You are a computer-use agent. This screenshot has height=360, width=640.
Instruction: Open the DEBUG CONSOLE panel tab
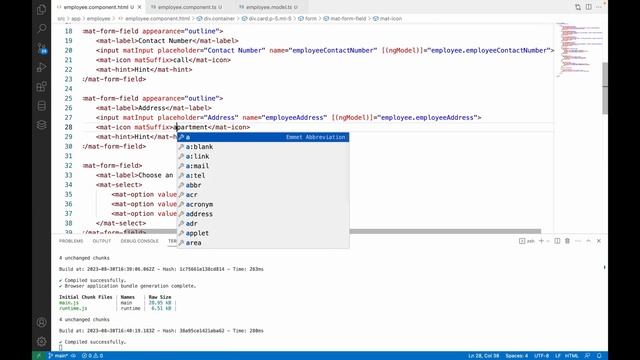coord(139,241)
